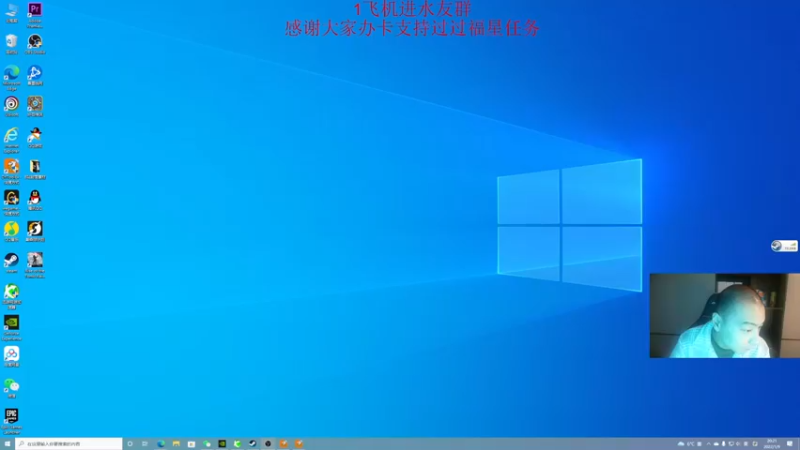Open the Microsoft Edge desktop shortcut
This screenshot has height=450, width=800.
[x=11, y=78]
